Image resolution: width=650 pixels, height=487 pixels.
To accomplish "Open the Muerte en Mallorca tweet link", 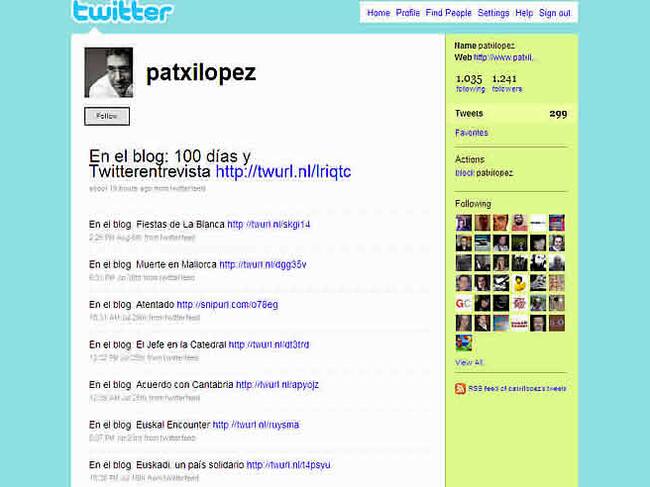I will 262,264.
